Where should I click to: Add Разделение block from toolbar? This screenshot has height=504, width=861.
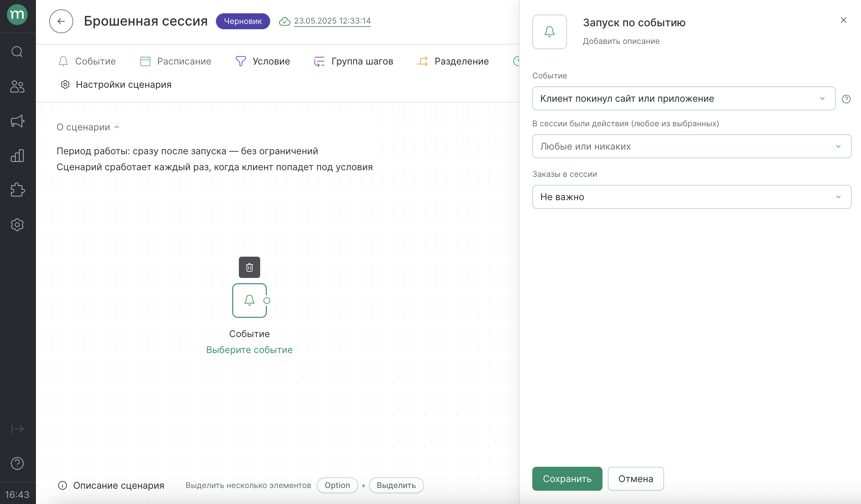tap(453, 61)
